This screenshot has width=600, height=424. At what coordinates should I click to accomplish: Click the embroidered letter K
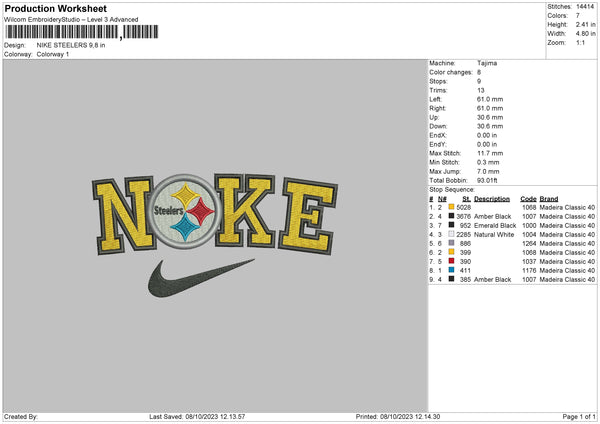tap(245, 210)
